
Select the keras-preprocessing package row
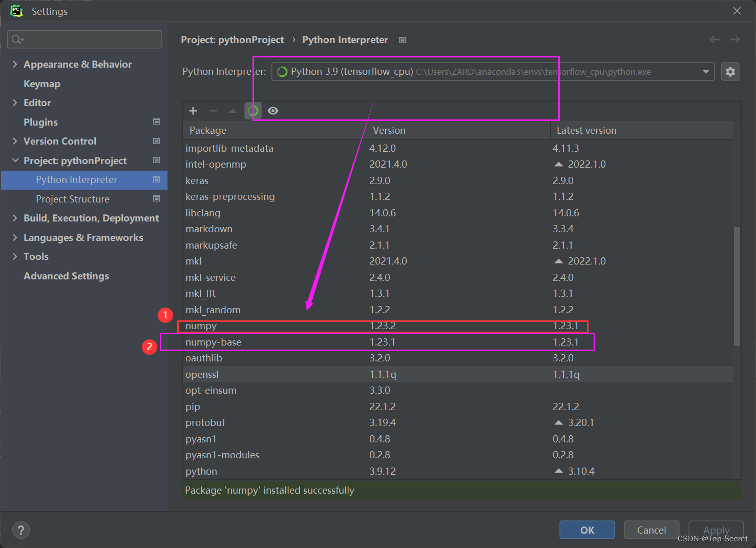(x=458, y=197)
